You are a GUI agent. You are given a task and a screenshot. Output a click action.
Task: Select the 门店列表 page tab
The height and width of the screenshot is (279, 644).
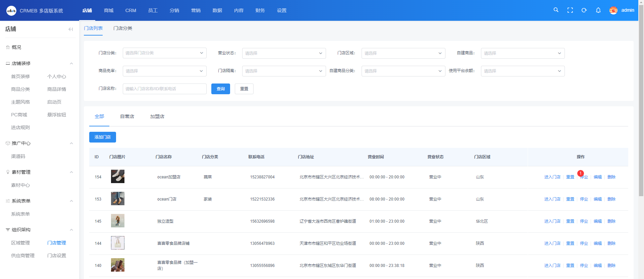click(93, 28)
